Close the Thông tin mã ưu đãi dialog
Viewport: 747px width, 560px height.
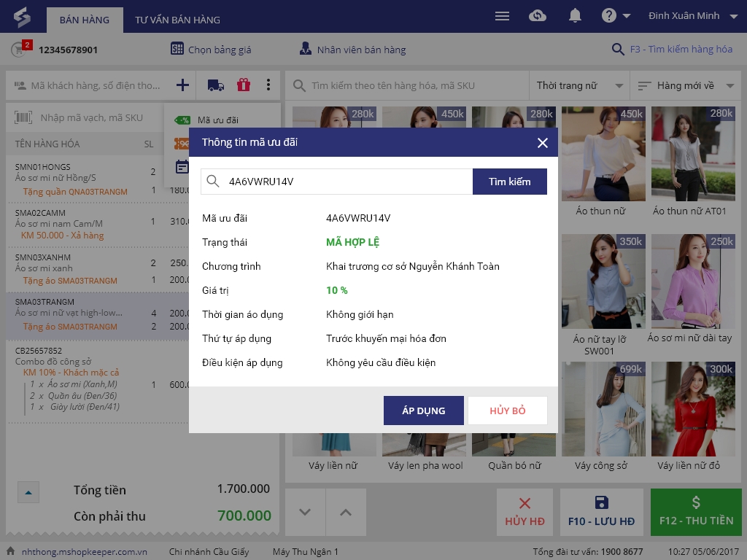[542, 143]
